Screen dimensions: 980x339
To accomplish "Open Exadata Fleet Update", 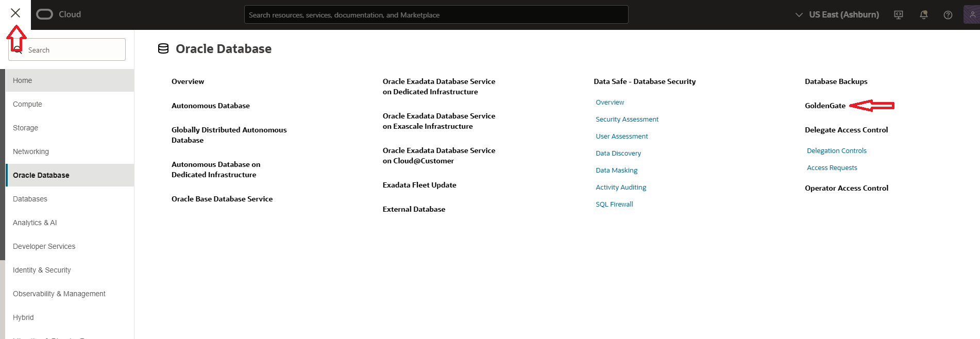I will tap(419, 185).
